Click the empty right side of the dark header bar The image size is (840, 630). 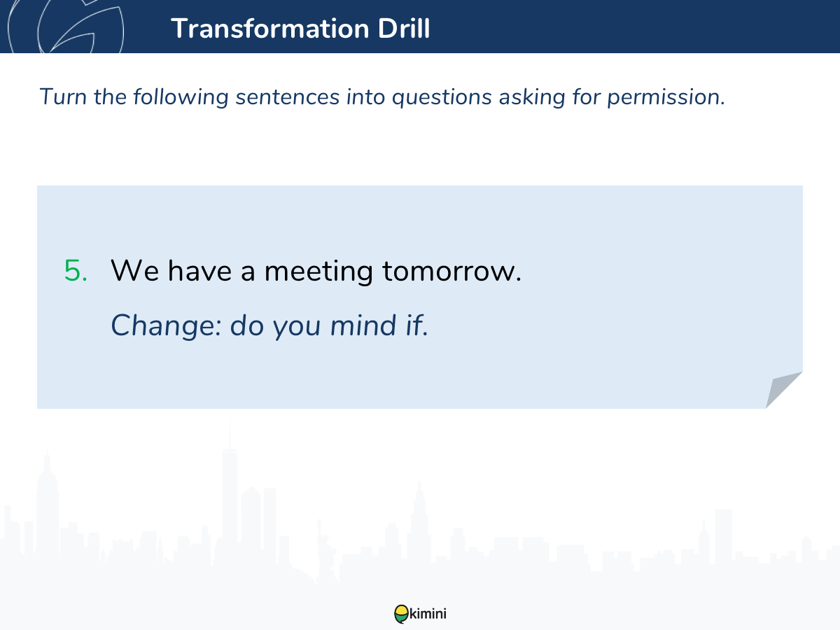click(665, 28)
